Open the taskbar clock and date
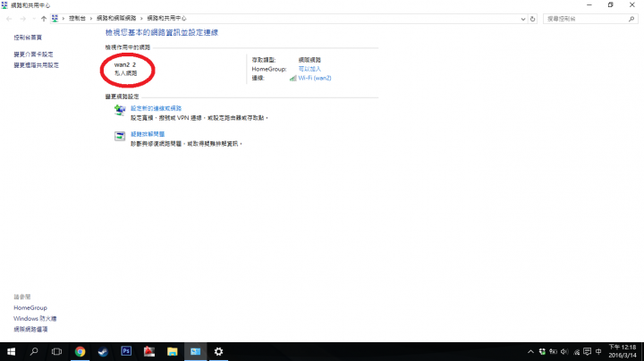Viewport: 644px width, 361px height. coord(623,351)
